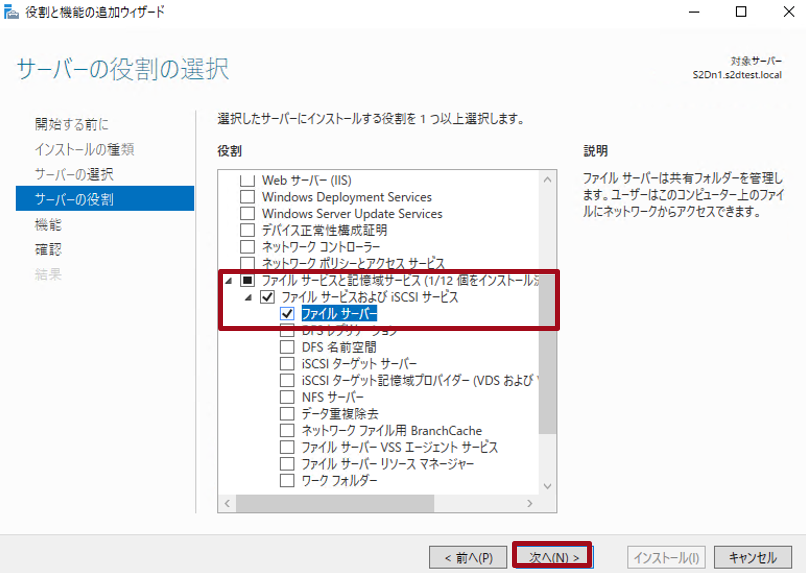
Task: Click the キャンセル button
Action: tap(753, 558)
